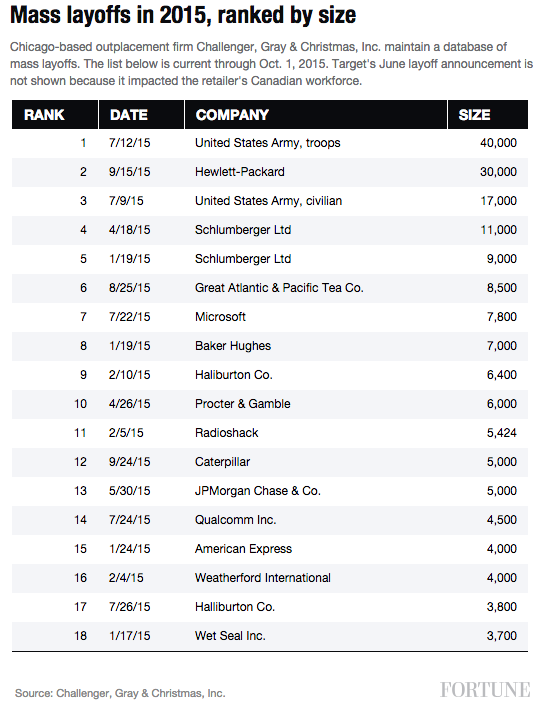
Task: Click the 4,000 value in Weatherford's row
Action: click(502, 578)
